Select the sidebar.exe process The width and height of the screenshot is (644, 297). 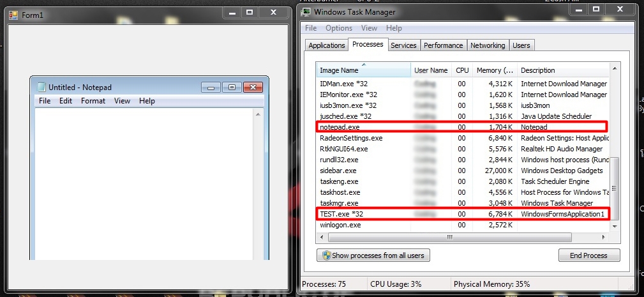(463, 171)
